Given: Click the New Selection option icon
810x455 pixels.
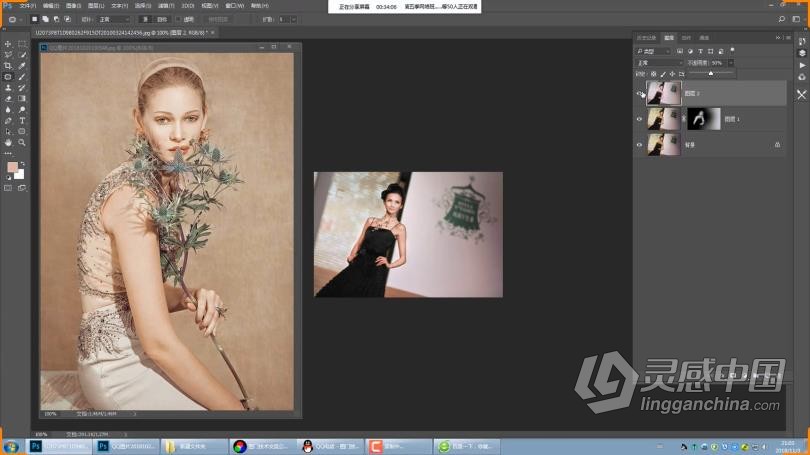Looking at the screenshot, I should [x=34, y=19].
